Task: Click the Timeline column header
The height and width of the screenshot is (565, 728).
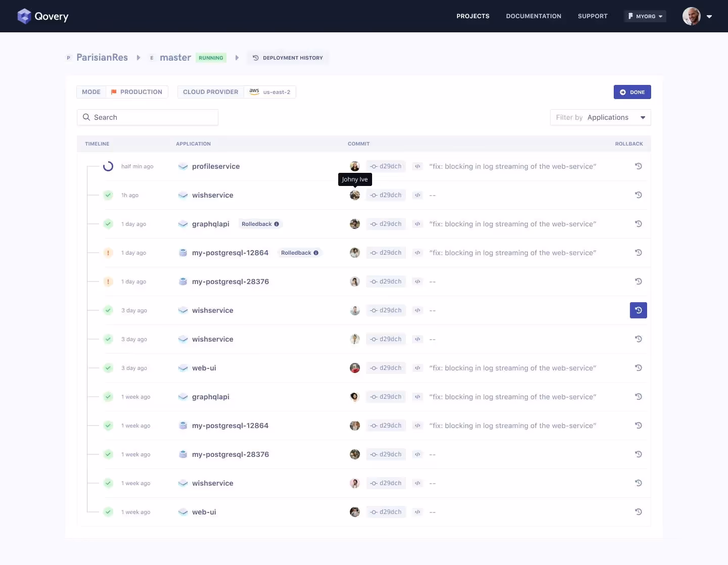Action: (x=97, y=144)
